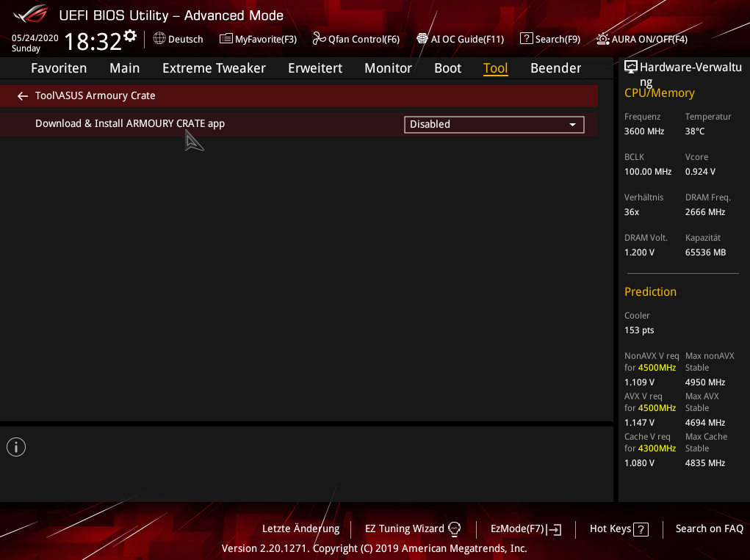Image resolution: width=750 pixels, height=560 pixels.
Task: Click the AURA light icon
Action: click(603, 38)
